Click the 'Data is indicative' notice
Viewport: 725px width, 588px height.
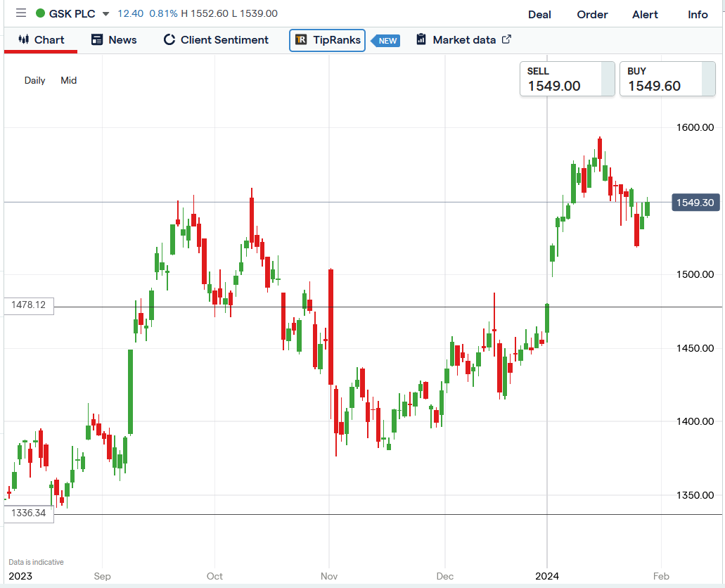(36, 562)
